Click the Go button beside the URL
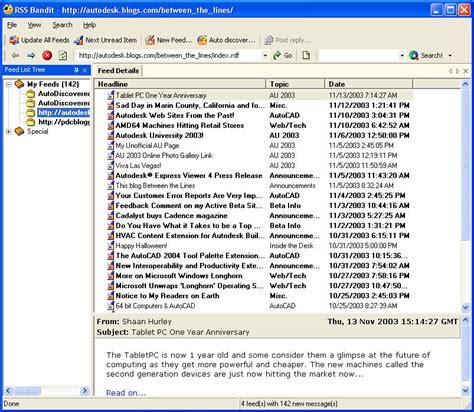 pos(282,55)
